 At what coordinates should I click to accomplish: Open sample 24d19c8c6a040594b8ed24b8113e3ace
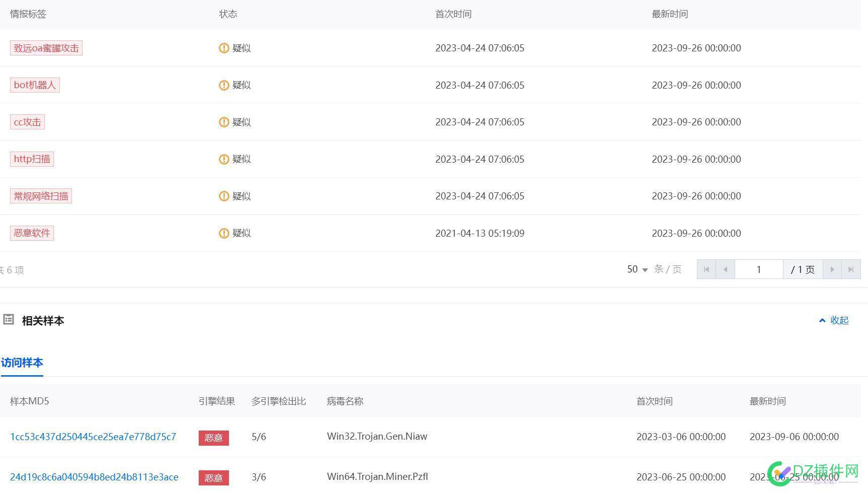(x=94, y=477)
